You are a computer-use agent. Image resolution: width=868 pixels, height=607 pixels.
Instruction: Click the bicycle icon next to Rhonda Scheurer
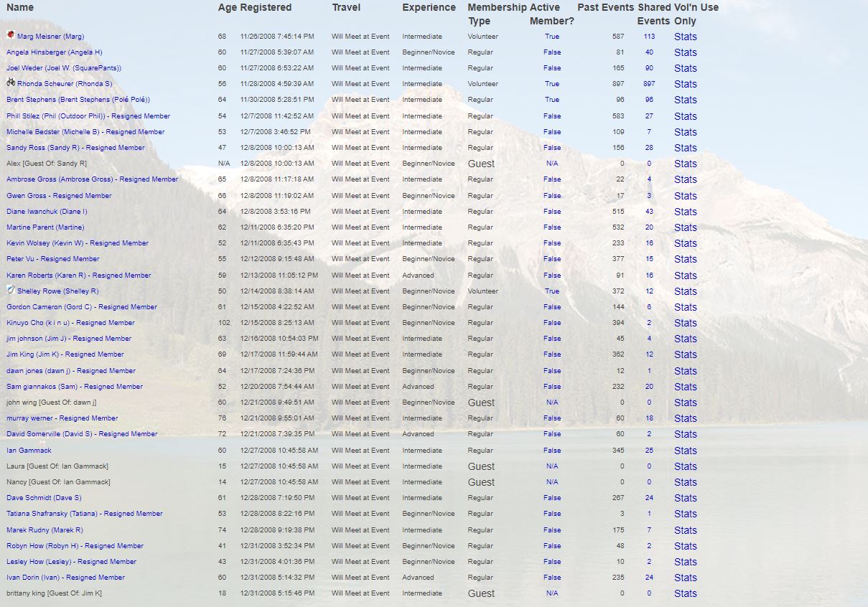point(11,83)
